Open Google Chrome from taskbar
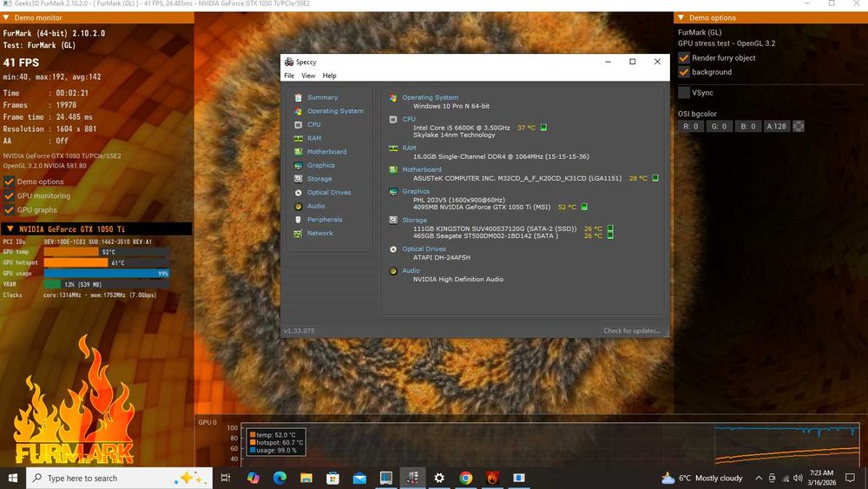Screen dimensions: 868x489 (x=465, y=478)
